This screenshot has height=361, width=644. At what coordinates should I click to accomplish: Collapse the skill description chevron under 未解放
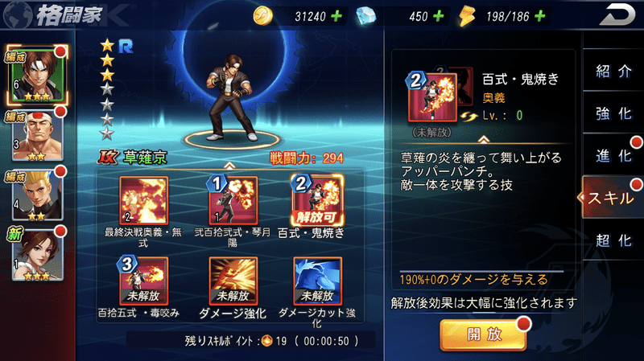click(x=484, y=139)
